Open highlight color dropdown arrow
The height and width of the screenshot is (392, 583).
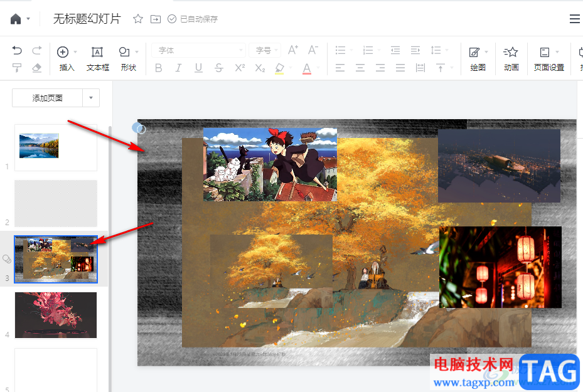(291, 68)
